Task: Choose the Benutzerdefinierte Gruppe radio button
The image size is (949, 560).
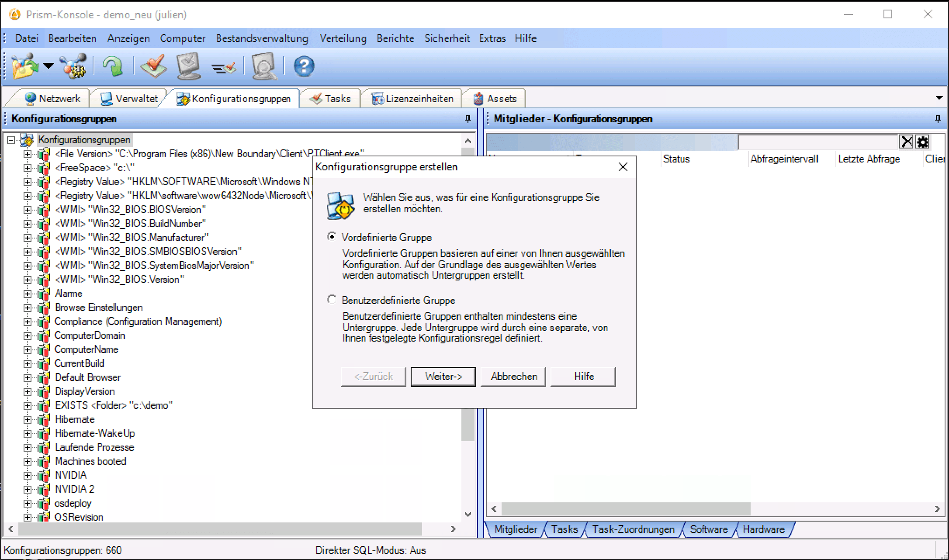Action: pos(332,300)
